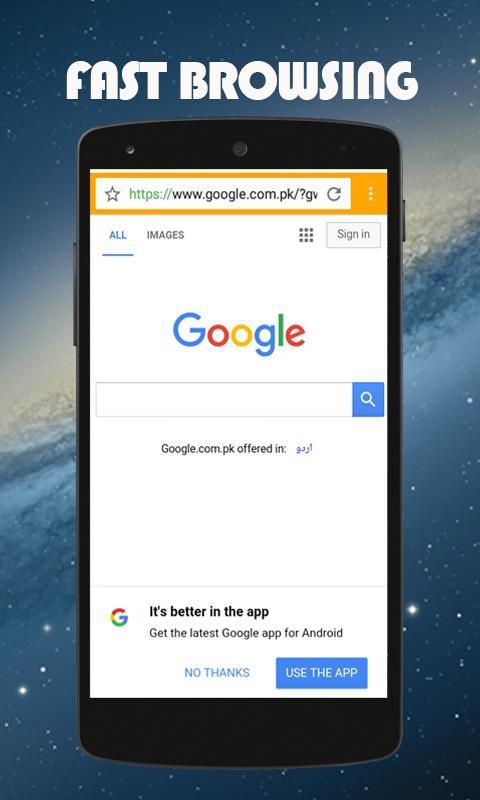
Task: Click the blue search magnifier button
Action: point(368,399)
